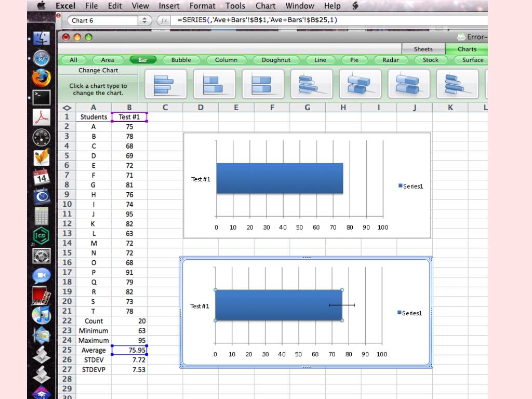Select the Stock chart category

pos(431,60)
